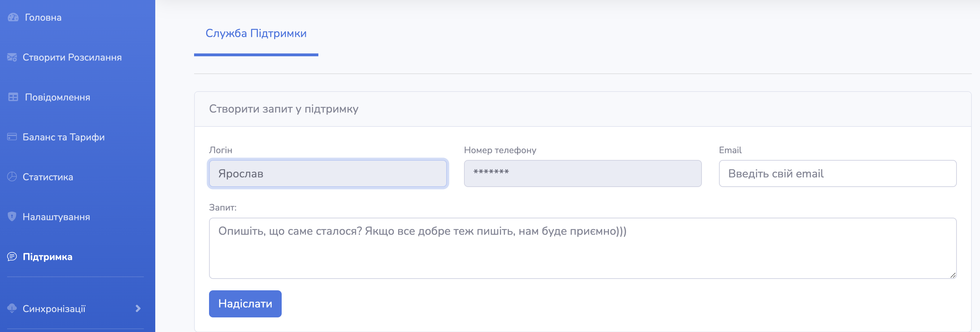Open Баланс та Тарифи sidebar link
The image size is (980, 332).
63,137
